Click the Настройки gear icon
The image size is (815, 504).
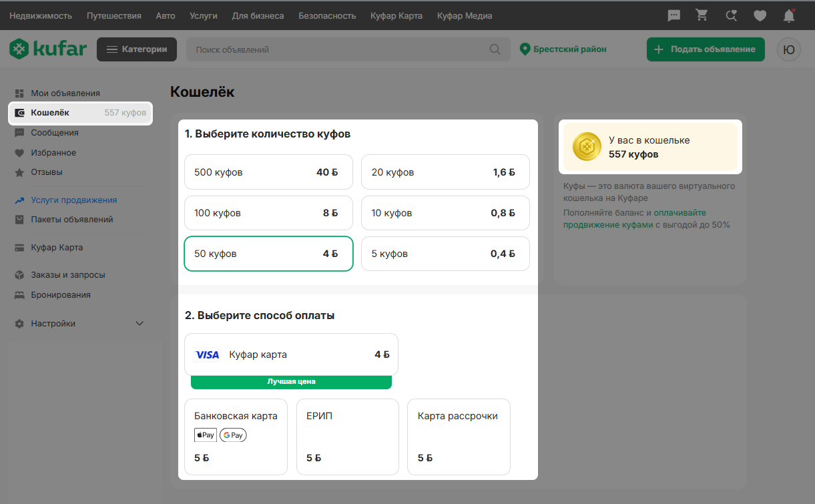[19, 324]
